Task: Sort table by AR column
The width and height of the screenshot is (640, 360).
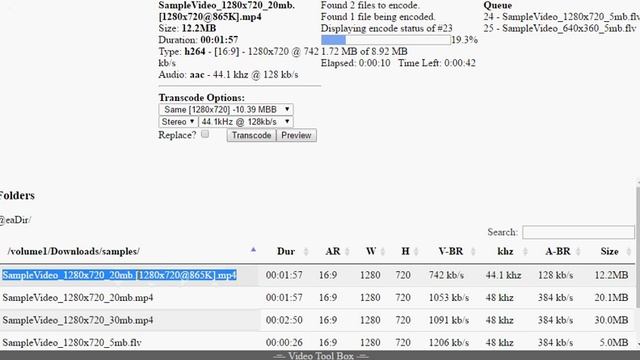Action: coord(334,251)
